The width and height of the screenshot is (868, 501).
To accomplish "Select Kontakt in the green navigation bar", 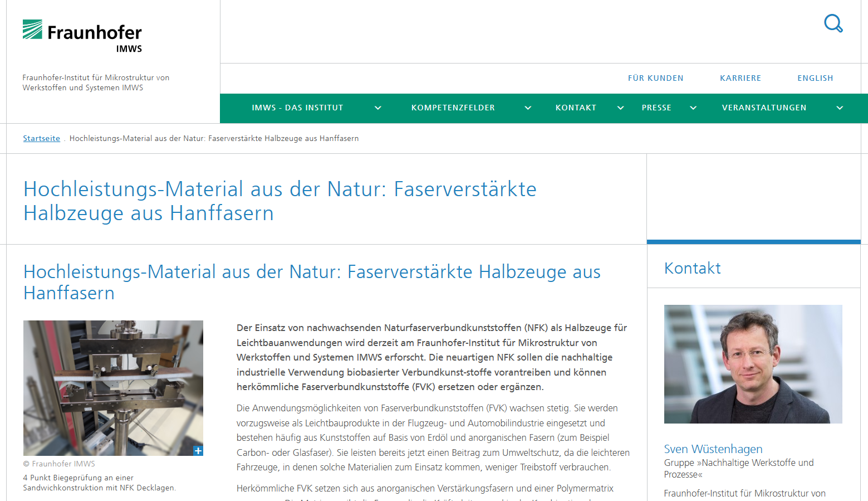I will (x=576, y=108).
